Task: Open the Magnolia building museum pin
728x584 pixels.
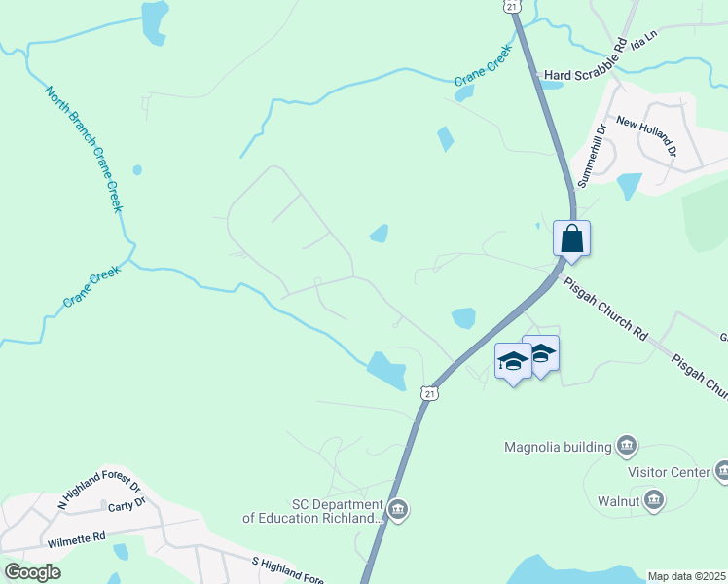Action: pos(627,446)
